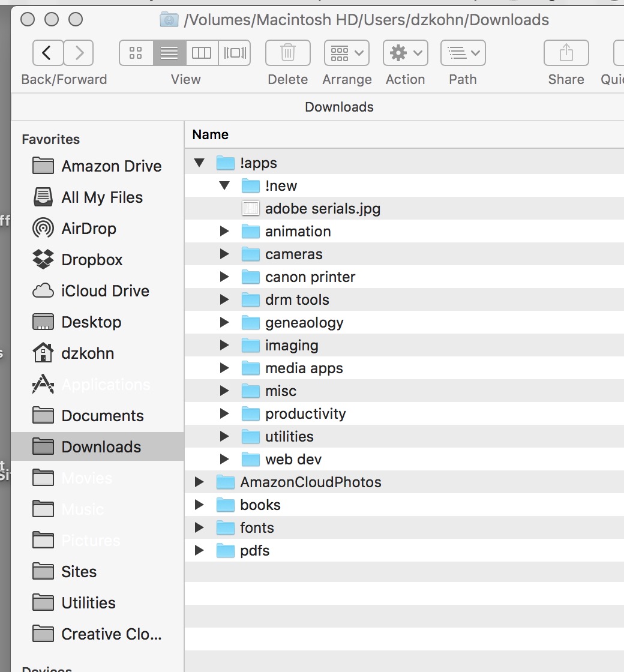The image size is (624, 672).
Task: Click the Back navigation arrow
Action: click(x=48, y=53)
